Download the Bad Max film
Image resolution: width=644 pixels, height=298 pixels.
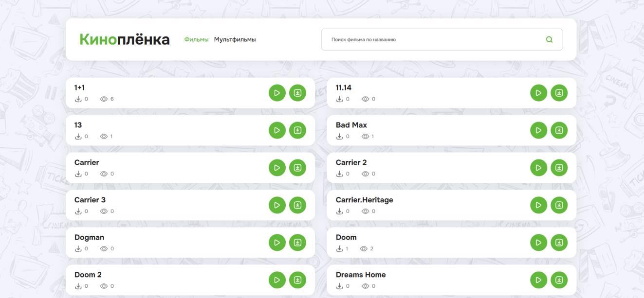pyautogui.click(x=559, y=130)
